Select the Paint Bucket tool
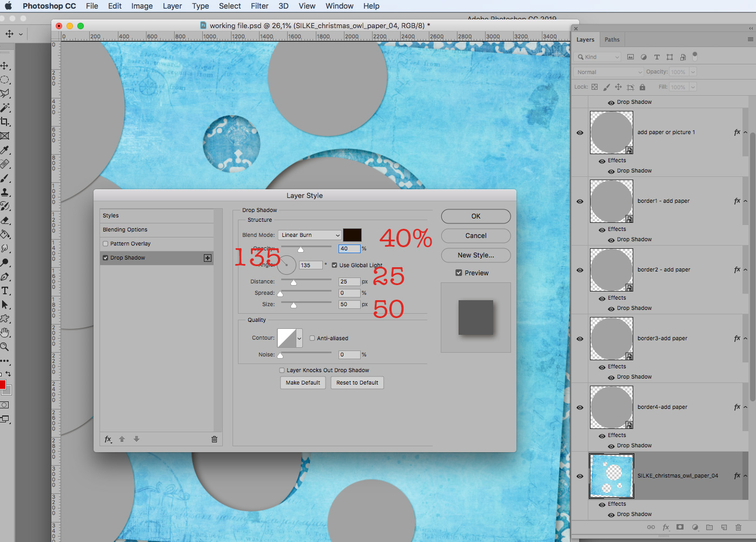The width and height of the screenshot is (756, 542). coord(5,234)
